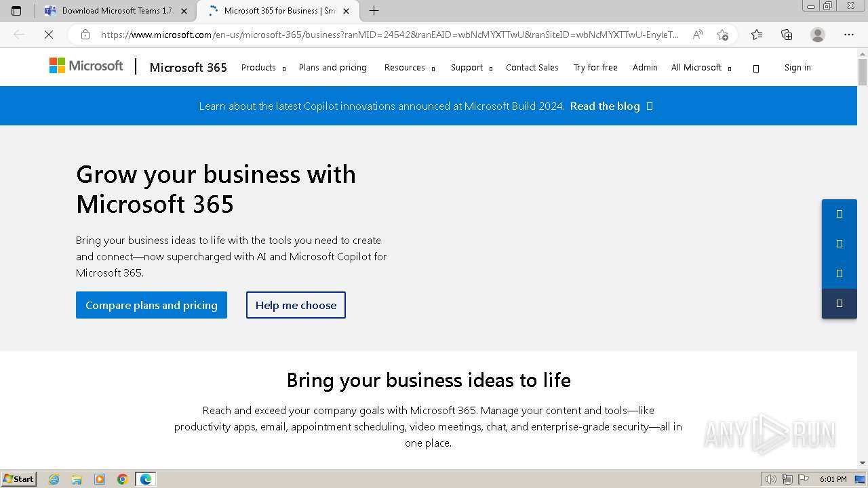Image resolution: width=868 pixels, height=488 pixels.
Task: Add this page to favorites star
Action: click(x=722, y=35)
